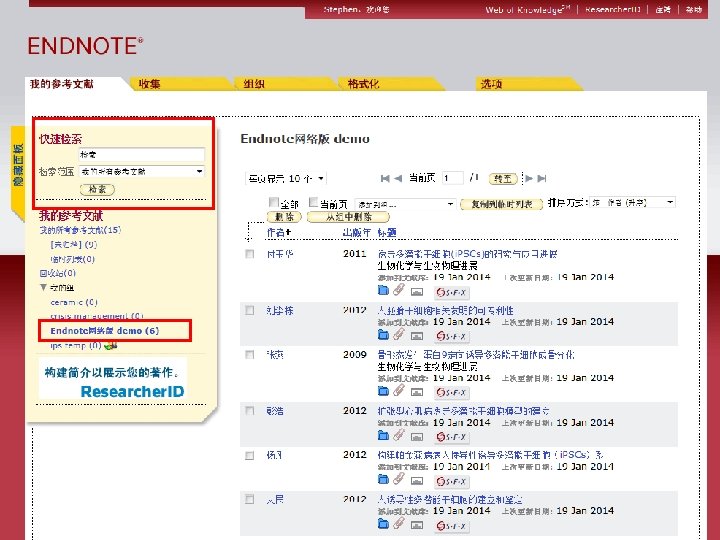Go to previous page arrow icon
This screenshot has height=540, width=720.
(398, 178)
